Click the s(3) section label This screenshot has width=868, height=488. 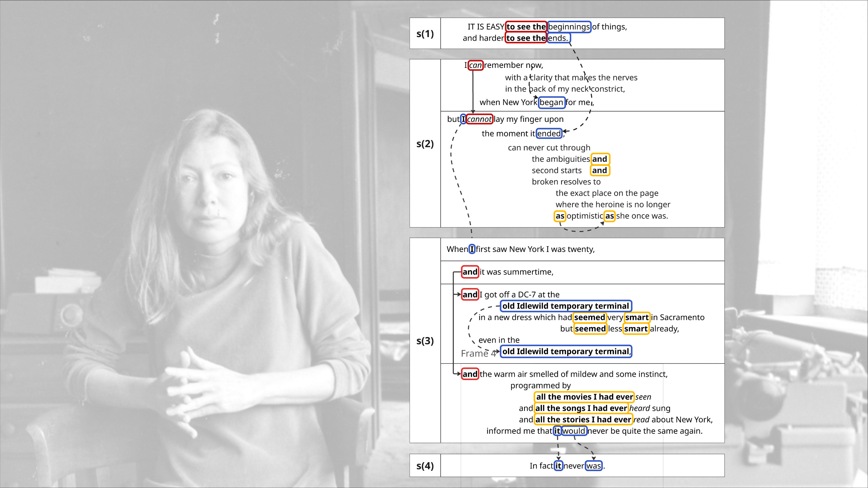coord(425,341)
